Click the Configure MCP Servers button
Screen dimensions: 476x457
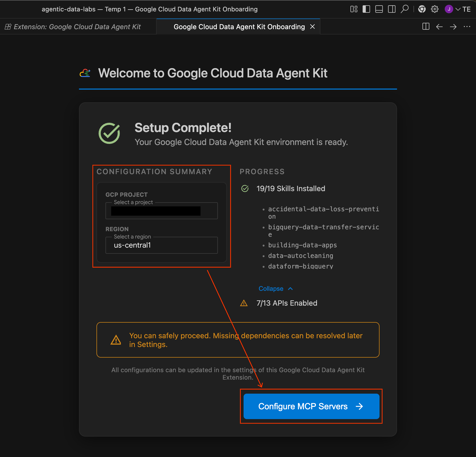point(311,406)
